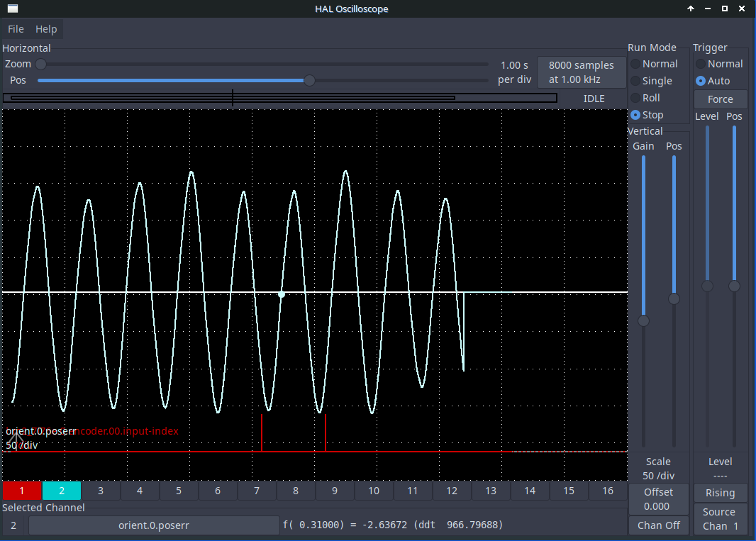Click the record position indicator bar
This screenshot has width=756, height=541.
click(x=280, y=98)
